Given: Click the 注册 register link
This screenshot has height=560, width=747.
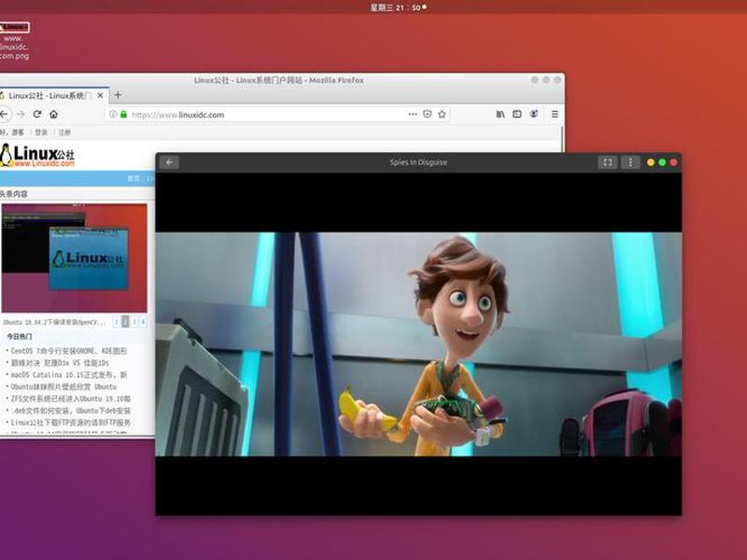Looking at the screenshot, I should click(64, 133).
